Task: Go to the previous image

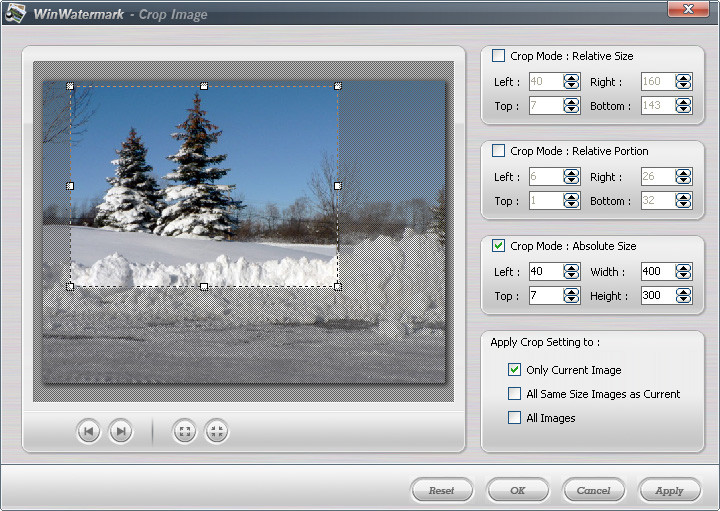Action: click(x=88, y=431)
